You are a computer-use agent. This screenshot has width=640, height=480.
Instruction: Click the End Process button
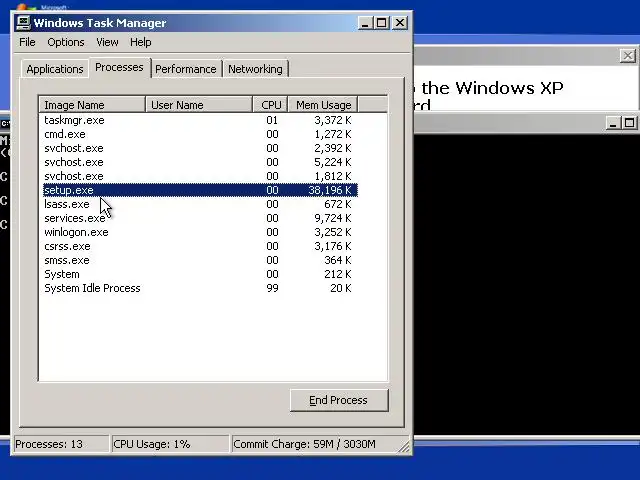[x=339, y=400]
